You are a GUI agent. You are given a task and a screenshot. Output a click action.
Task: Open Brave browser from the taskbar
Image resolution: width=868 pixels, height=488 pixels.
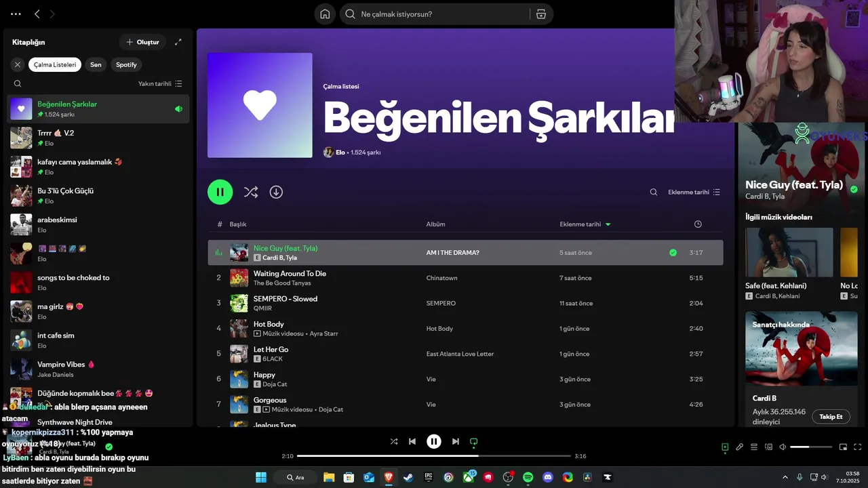(x=389, y=477)
